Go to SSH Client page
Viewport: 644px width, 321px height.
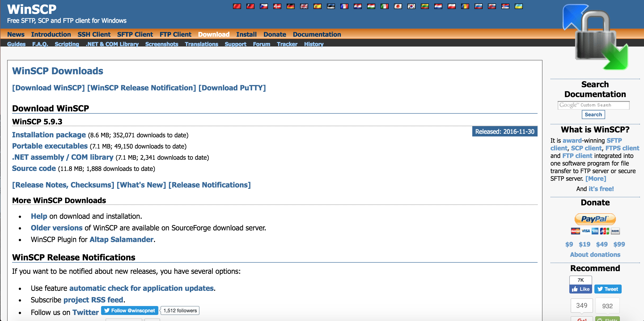(94, 34)
